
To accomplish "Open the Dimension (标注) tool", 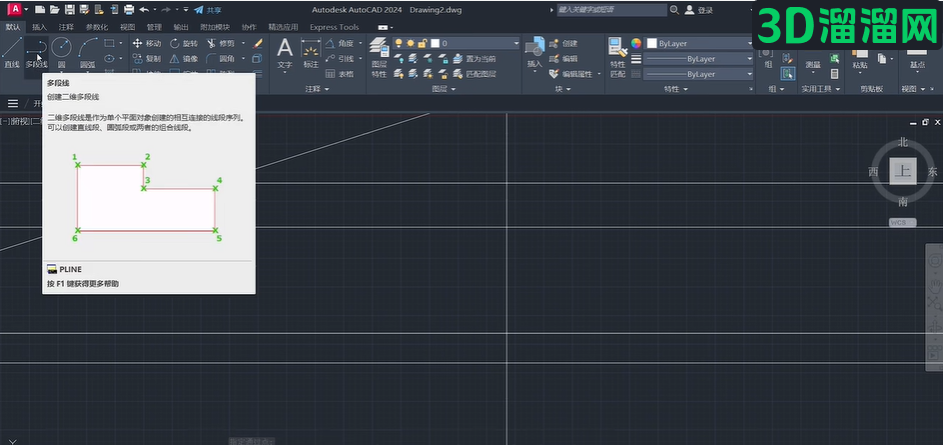I will click(x=310, y=53).
